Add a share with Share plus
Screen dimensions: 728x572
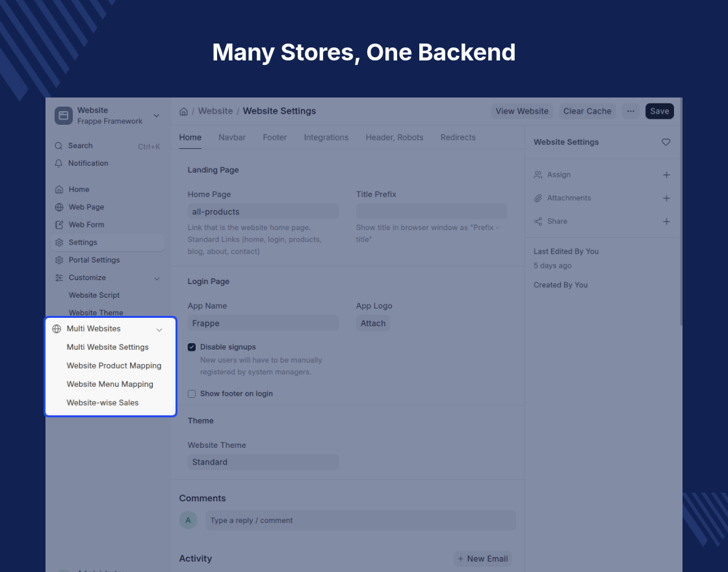click(x=666, y=222)
